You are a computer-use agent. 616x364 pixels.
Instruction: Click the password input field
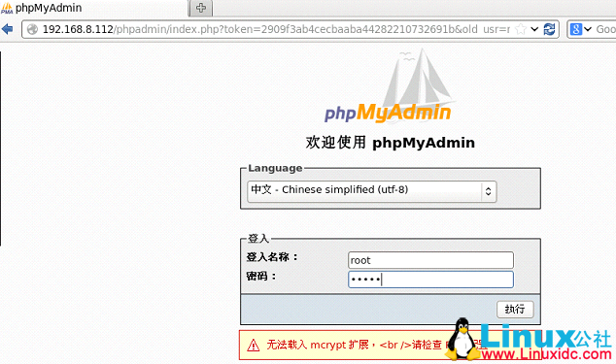click(430, 280)
